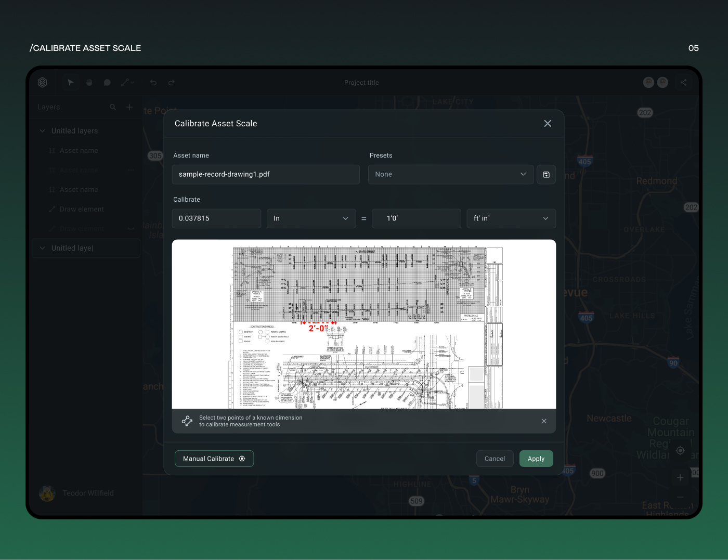Open the ft' in" unit dropdown
The image size is (728, 560).
(x=511, y=218)
